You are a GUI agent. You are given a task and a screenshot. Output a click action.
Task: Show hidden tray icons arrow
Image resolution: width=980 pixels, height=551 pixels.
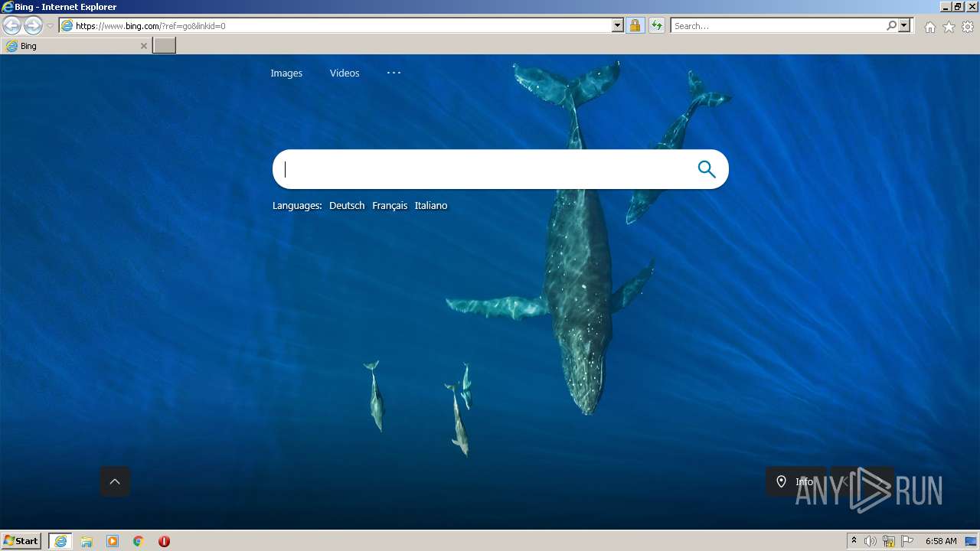click(854, 541)
